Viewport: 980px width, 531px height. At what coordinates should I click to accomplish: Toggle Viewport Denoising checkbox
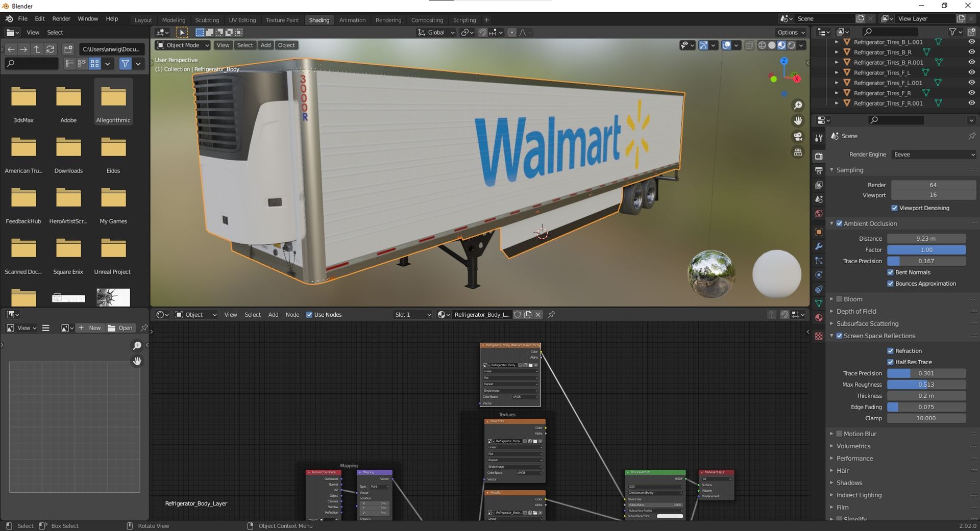894,208
